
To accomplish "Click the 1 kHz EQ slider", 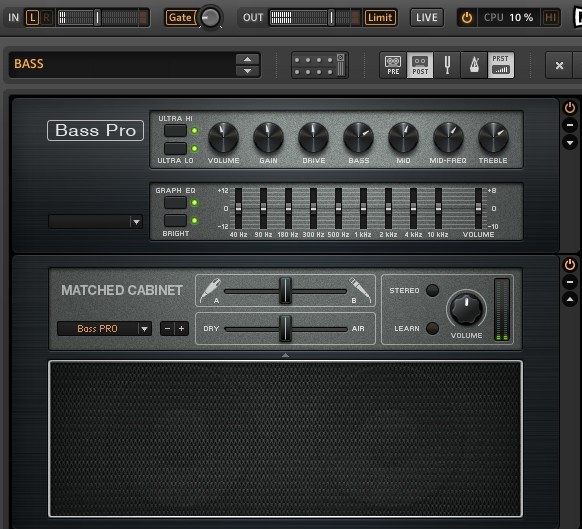I will (363, 208).
